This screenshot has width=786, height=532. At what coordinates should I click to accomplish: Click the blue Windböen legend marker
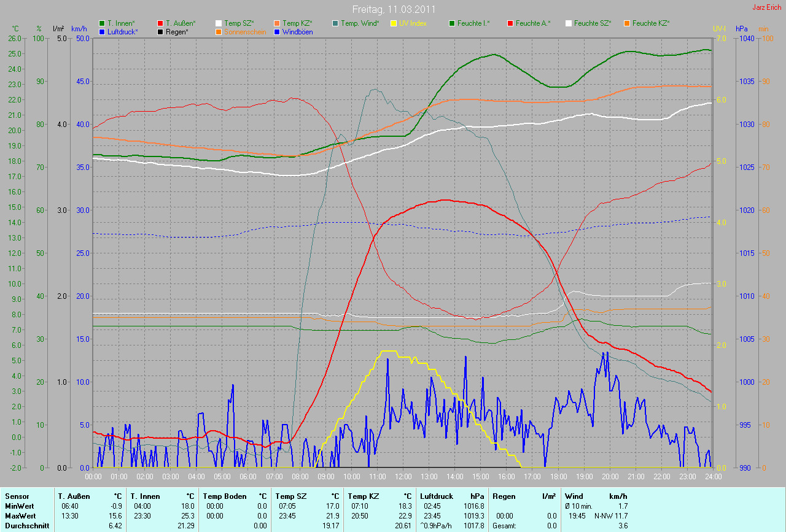tap(278, 31)
